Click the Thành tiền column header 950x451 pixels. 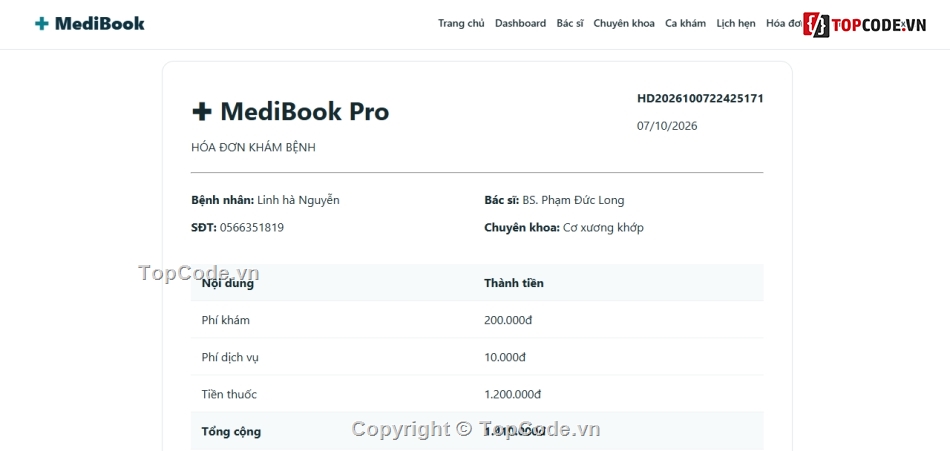514,283
